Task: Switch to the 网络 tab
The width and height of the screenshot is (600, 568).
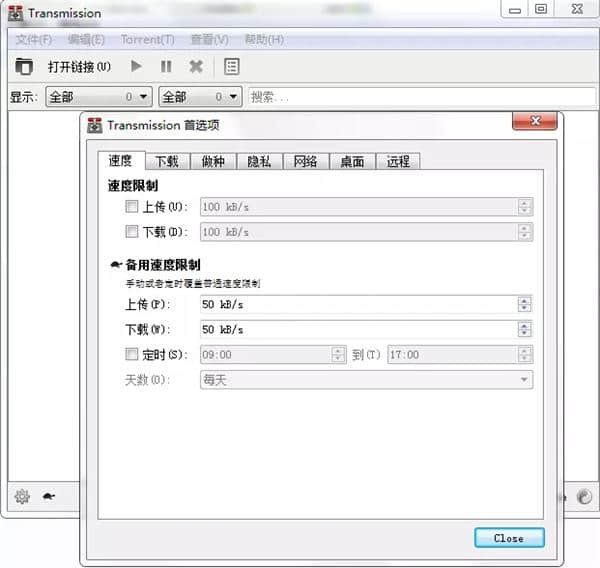Action: (x=305, y=161)
